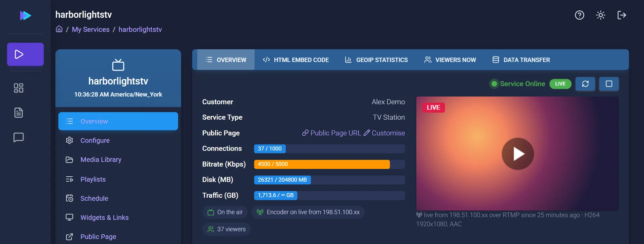Click the Traffic 1,713.6 GB usage bar
The width and height of the screenshot is (644, 244).
[x=329, y=195]
